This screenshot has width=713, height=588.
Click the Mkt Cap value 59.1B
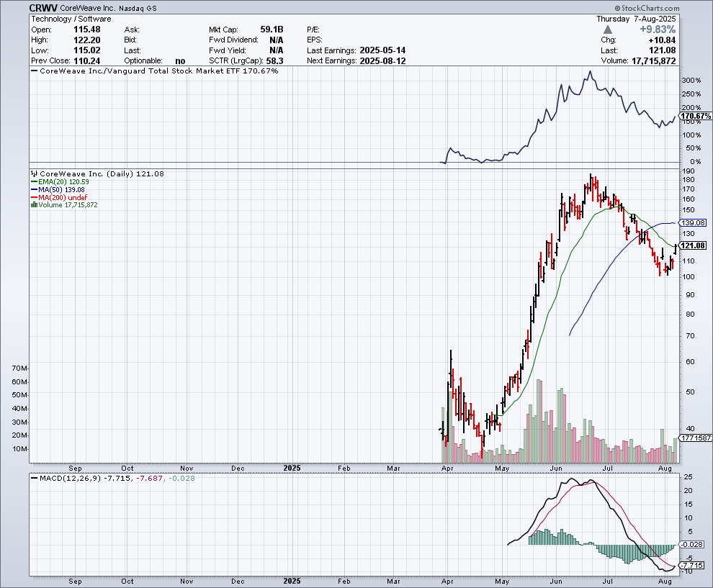tap(272, 30)
